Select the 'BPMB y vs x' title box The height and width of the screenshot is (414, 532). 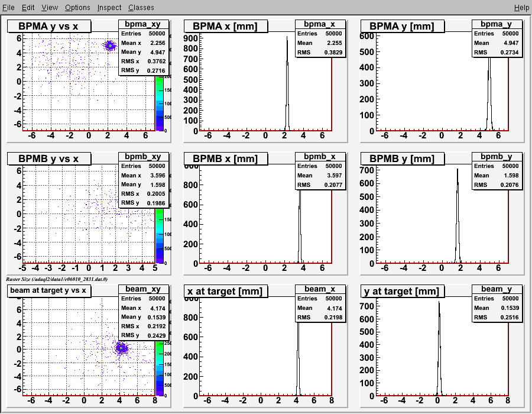click(x=49, y=159)
